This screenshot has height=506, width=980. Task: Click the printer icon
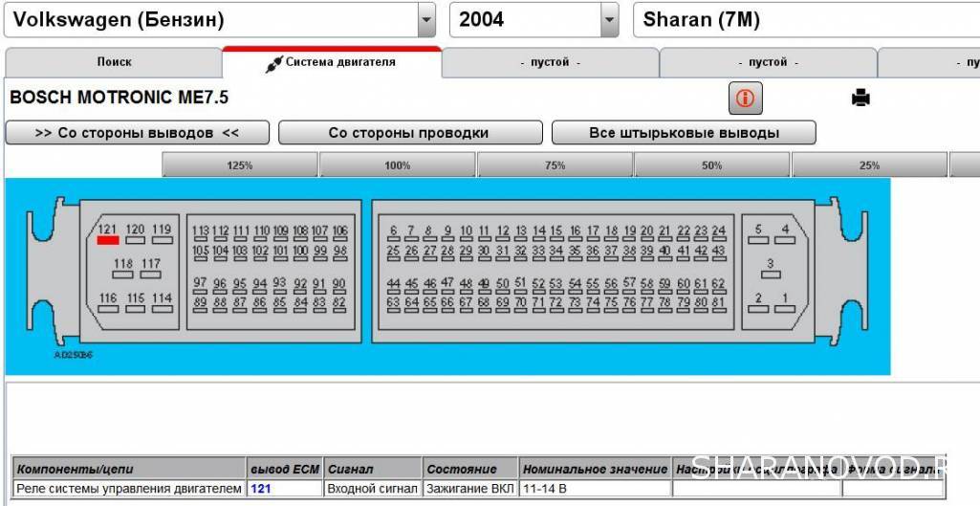860,98
